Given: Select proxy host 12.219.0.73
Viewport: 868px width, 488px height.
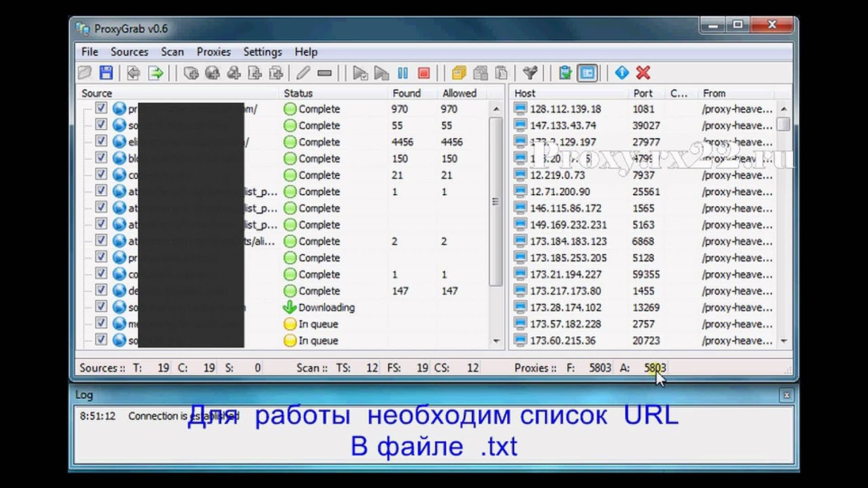Looking at the screenshot, I should [557, 175].
